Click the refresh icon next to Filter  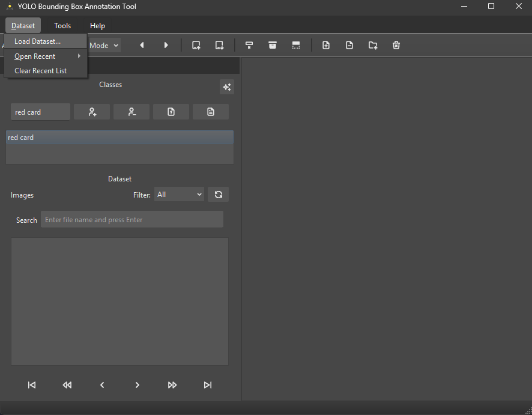click(218, 195)
